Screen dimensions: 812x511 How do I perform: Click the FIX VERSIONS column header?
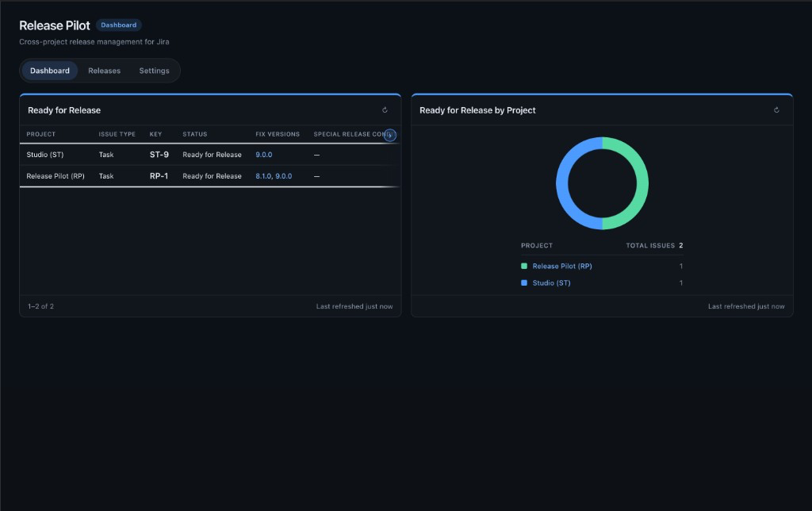[278, 134]
